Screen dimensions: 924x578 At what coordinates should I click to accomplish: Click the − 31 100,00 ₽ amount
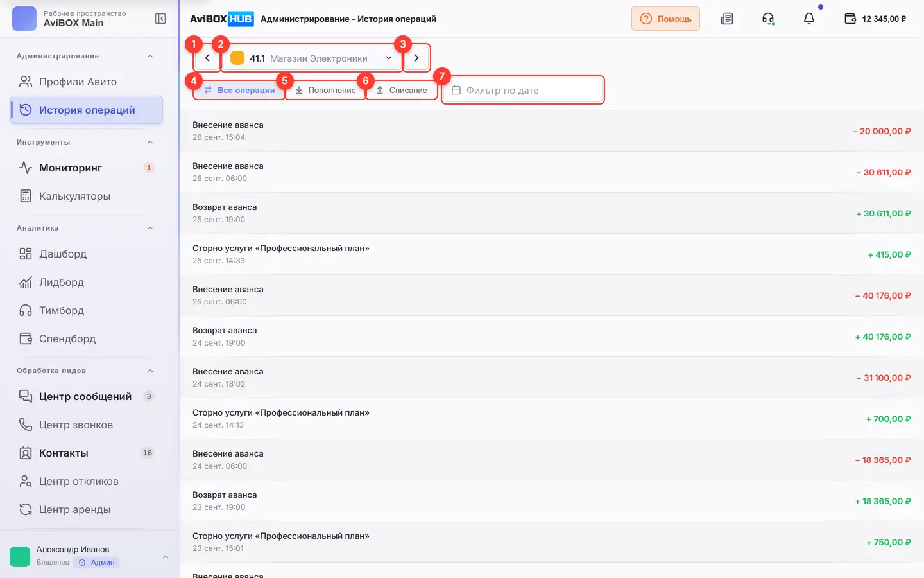884,378
